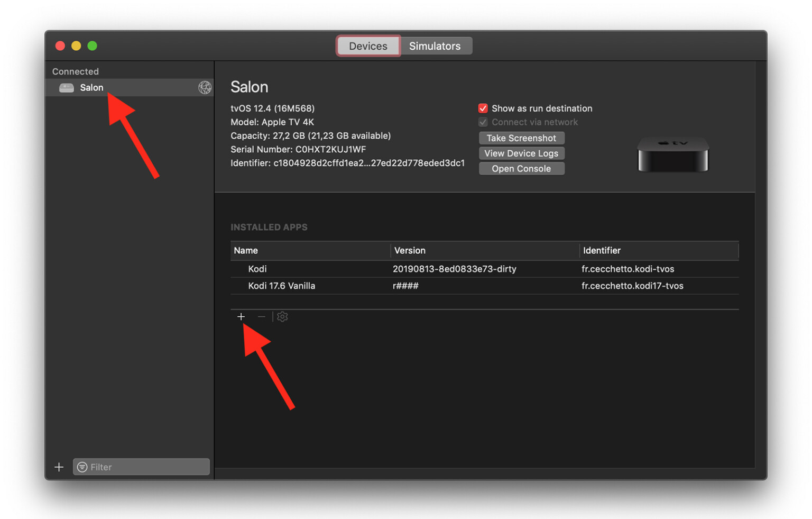Viewport: 812px width, 519px height.
Task: Click the Serial Number C0HXT2KUJ1WF text
Action: coord(298,150)
